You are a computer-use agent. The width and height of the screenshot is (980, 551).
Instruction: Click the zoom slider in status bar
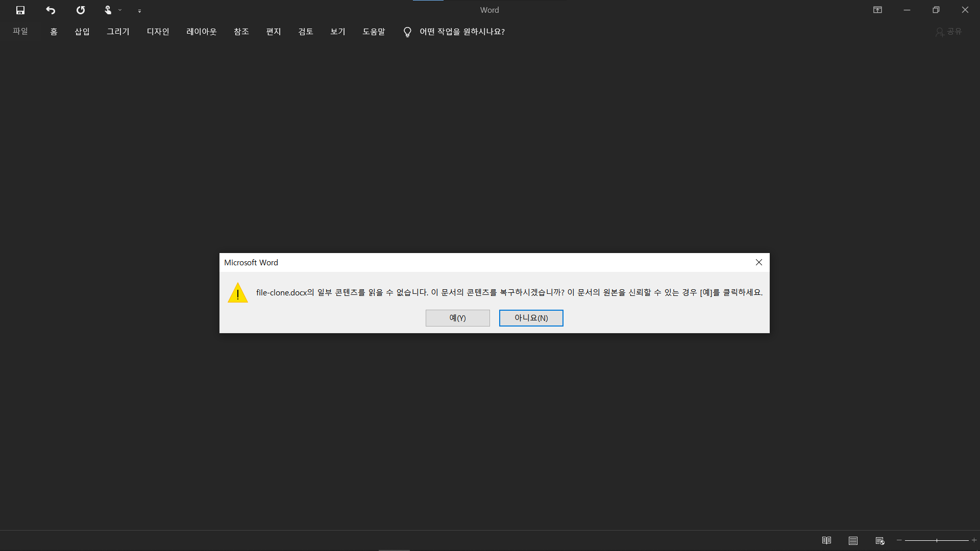coord(937,540)
